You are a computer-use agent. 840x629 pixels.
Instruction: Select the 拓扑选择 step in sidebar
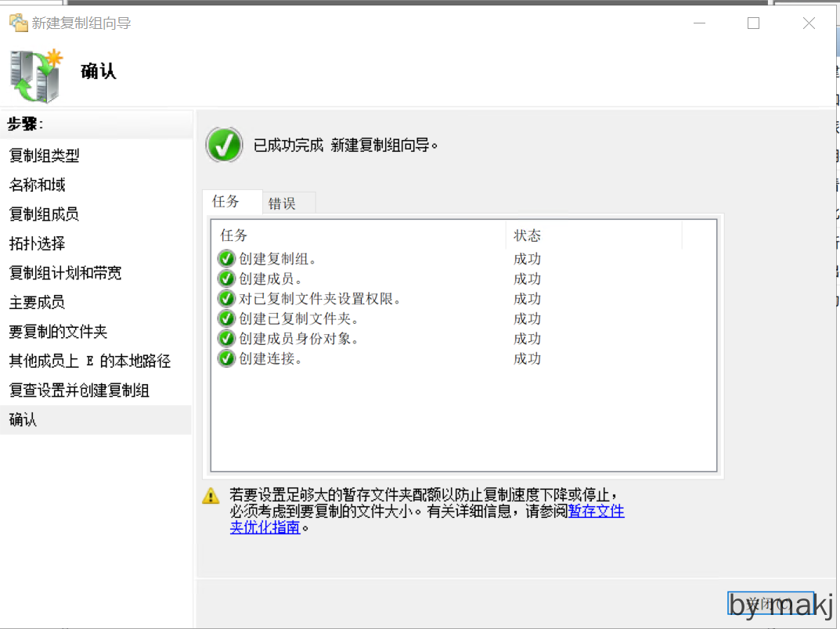click(x=37, y=243)
